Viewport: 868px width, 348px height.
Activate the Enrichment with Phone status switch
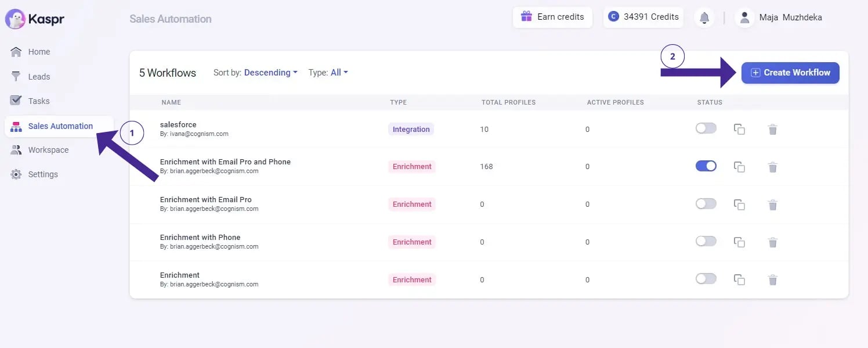[706, 241]
